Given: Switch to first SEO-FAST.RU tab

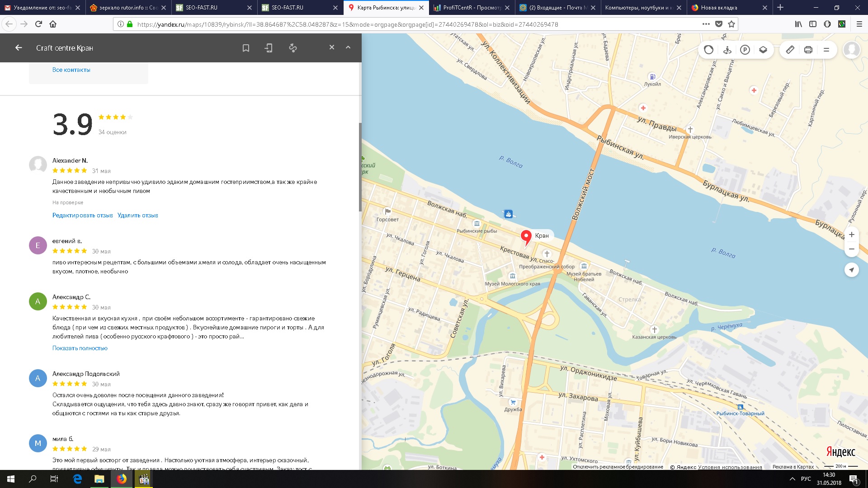Looking at the screenshot, I should tap(214, 8).
